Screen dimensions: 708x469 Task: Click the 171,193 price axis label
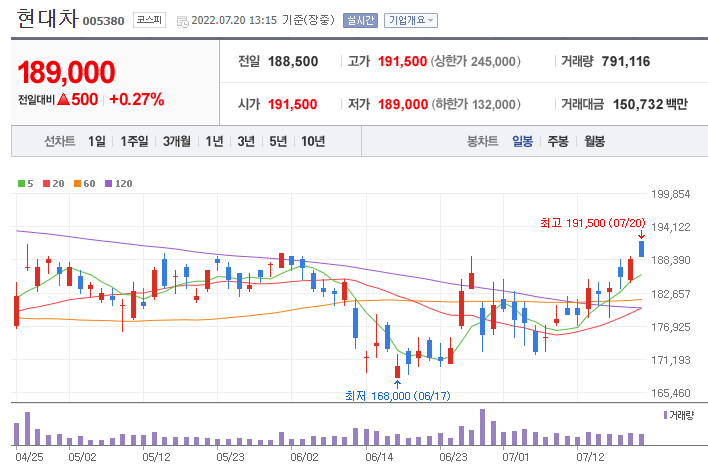click(671, 360)
